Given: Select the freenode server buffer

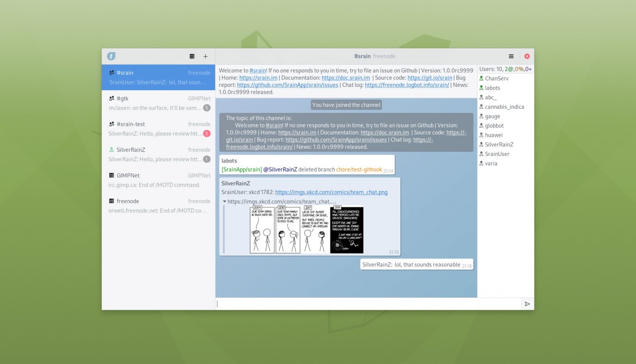Looking at the screenshot, I should pos(128,201).
